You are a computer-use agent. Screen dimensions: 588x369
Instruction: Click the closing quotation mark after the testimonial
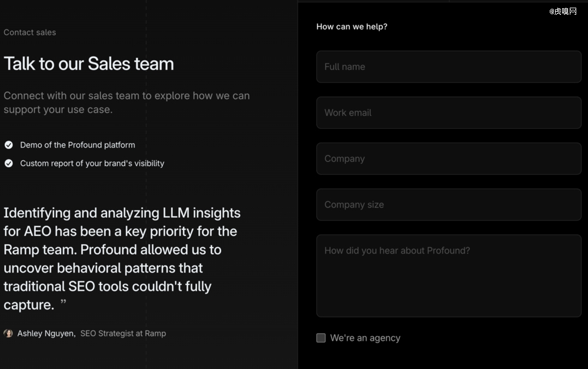(x=63, y=301)
